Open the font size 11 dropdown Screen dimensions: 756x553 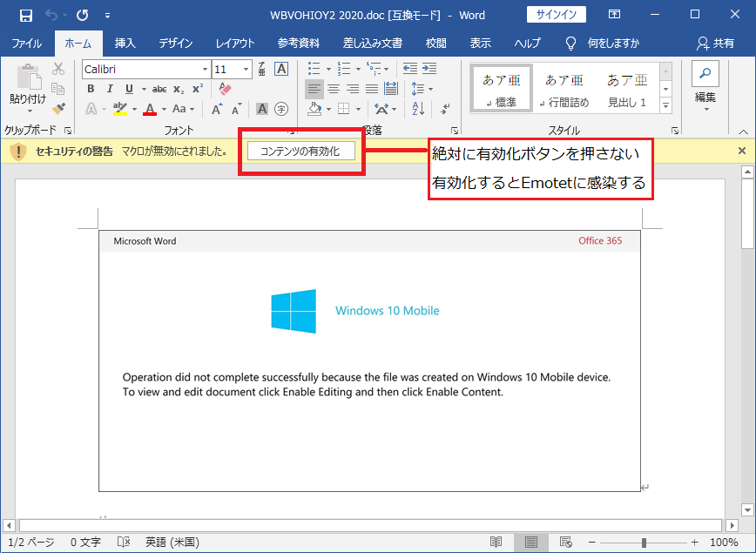pyautogui.click(x=246, y=70)
